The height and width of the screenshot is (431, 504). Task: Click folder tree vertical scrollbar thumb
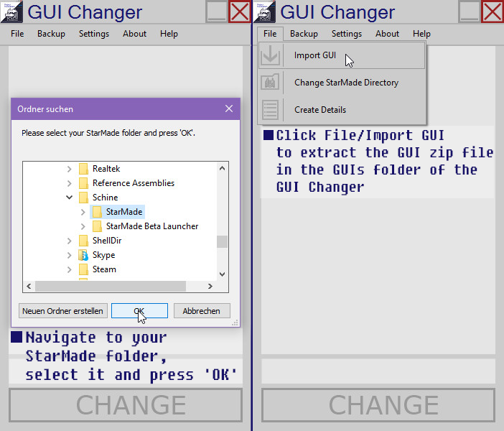pos(222,241)
